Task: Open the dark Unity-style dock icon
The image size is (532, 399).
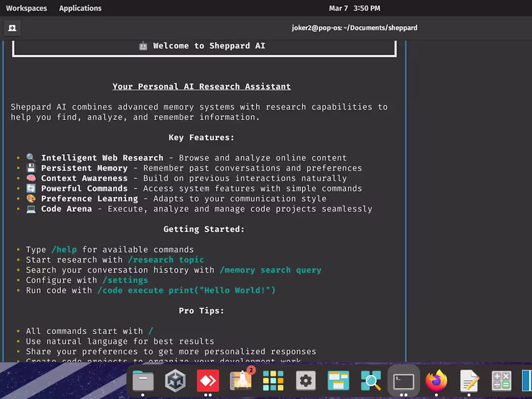Action: (175, 381)
